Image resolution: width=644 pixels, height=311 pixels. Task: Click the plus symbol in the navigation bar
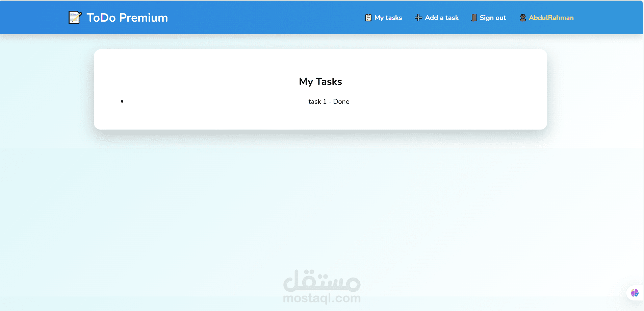(418, 18)
